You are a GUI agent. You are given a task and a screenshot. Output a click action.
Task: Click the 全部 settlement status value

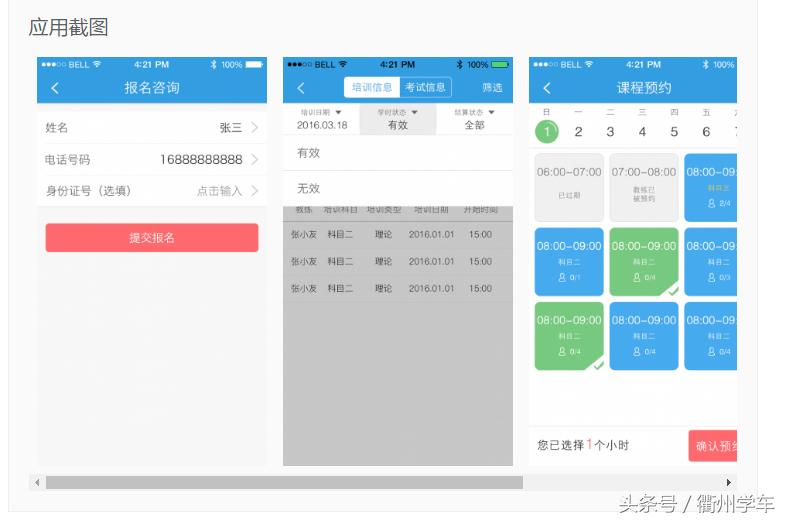pos(474,125)
